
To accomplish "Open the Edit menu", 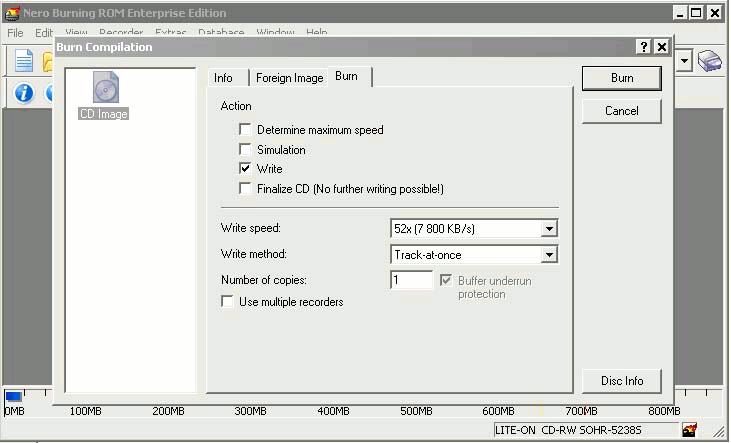I will 44,33.
